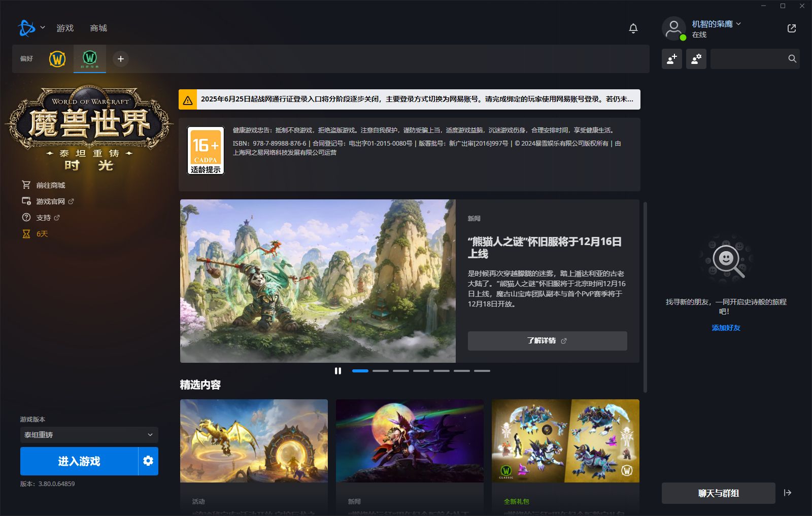Open 聊天与群组 chat button
The width and height of the screenshot is (812, 516).
719,493
